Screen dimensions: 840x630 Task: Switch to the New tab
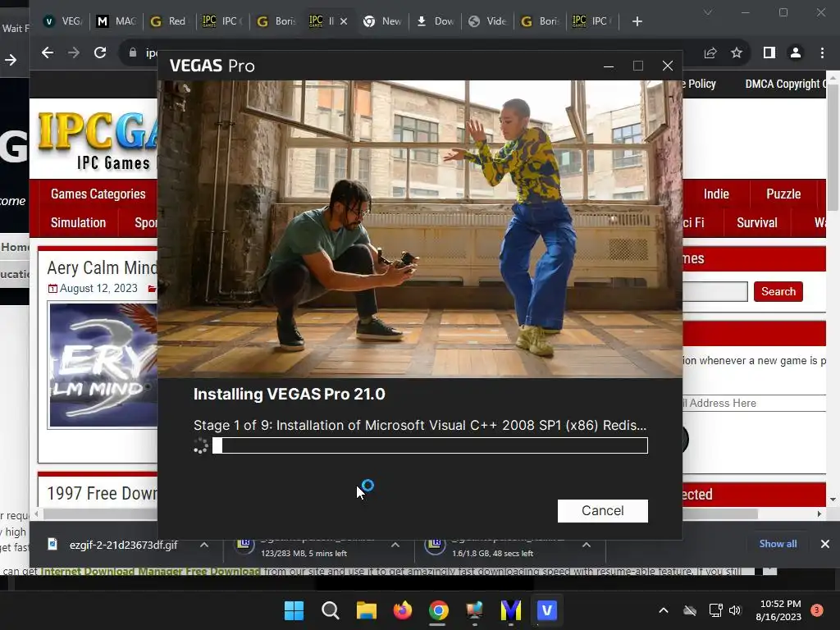(x=381, y=21)
